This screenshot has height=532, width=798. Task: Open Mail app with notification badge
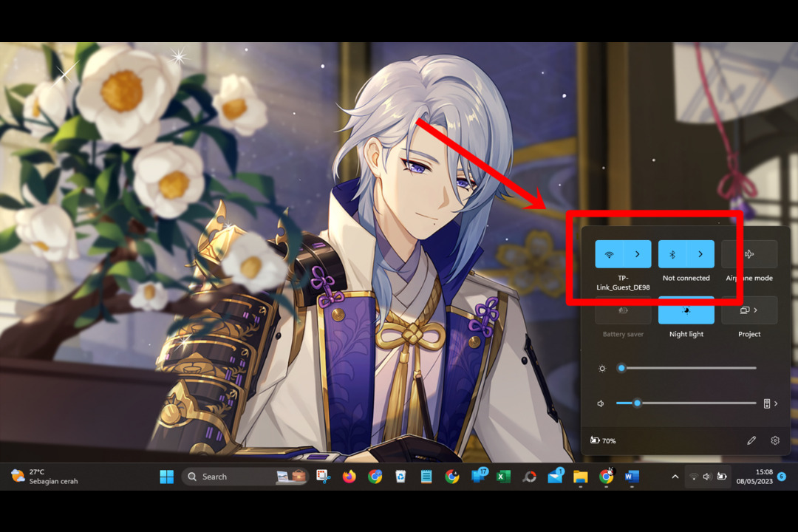coord(555,476)
